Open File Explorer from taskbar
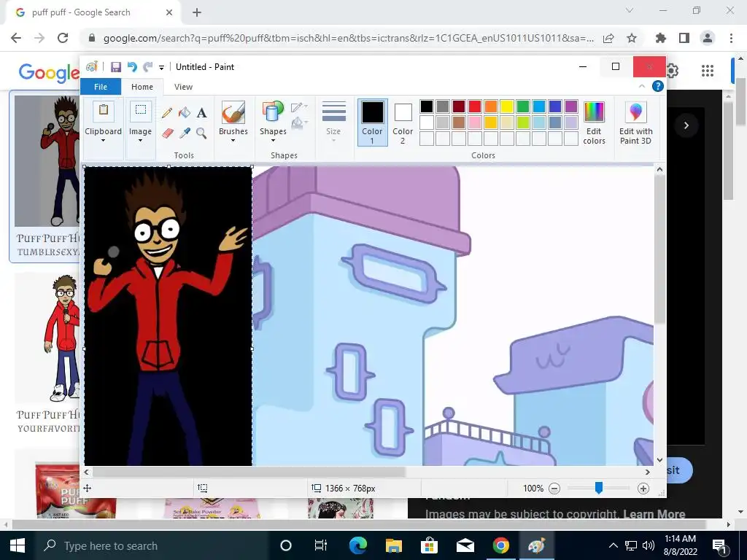This screenshot has height=560, width=747. [393, 545]
